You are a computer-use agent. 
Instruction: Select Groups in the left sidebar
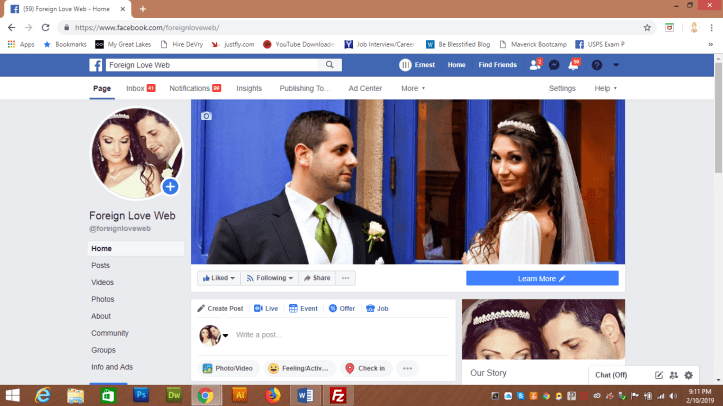pyautogui.click(x=103, y=350)
